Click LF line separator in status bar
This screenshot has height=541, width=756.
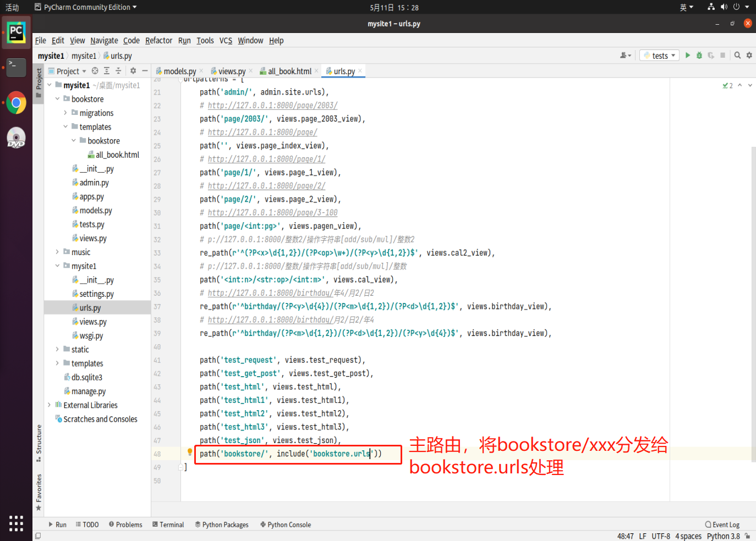coord(643,536)
